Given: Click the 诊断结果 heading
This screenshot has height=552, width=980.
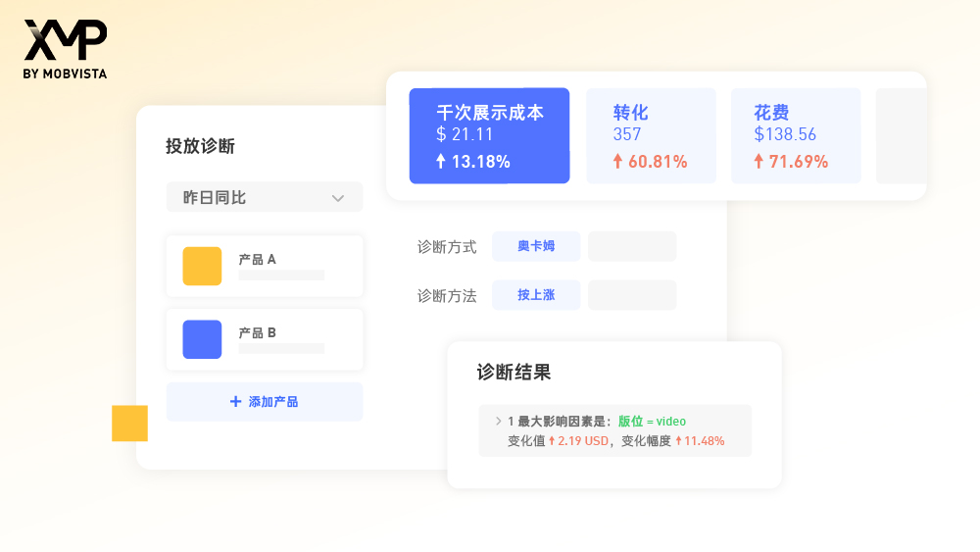Looking at the screenshot, I should point(514,372).
